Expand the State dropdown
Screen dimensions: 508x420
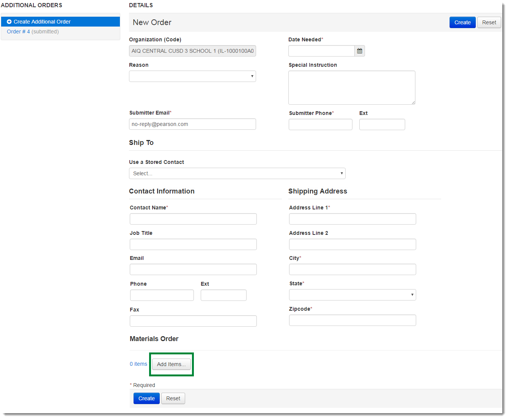352,295
